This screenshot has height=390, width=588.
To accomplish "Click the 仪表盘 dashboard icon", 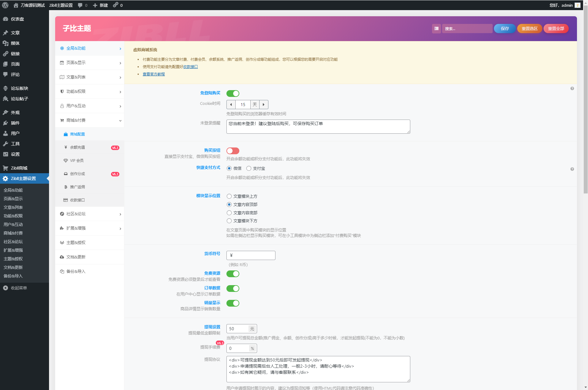I will 6,19.
